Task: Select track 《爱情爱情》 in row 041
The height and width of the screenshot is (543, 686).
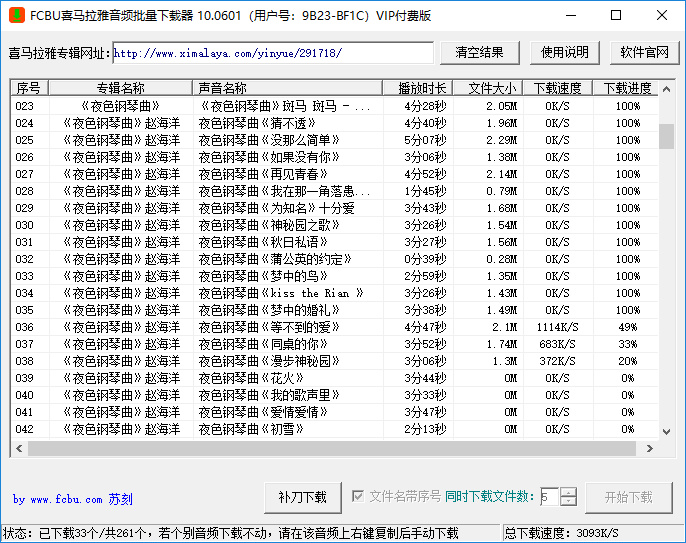Action: click(x=263, y=413)
